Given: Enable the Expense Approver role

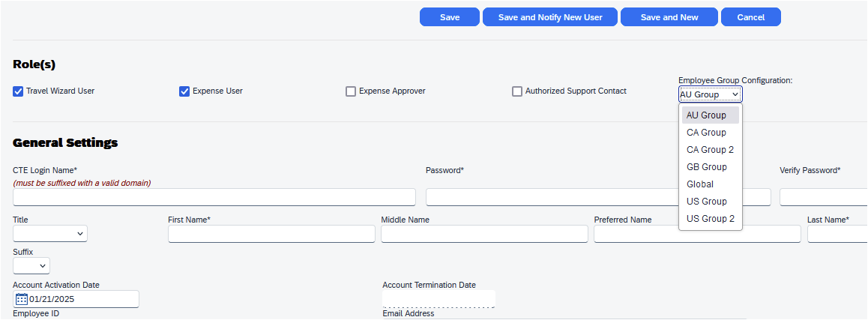Looking at the screenshot, I should pyautogui.click(x=351, y=91).
